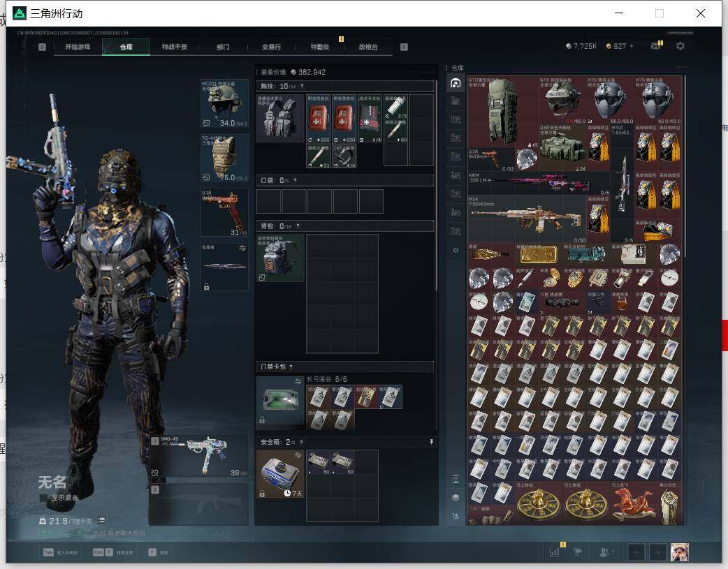Go to the 交易行 tab
This screenshot has width=728, height=569.
pos(271,47)
